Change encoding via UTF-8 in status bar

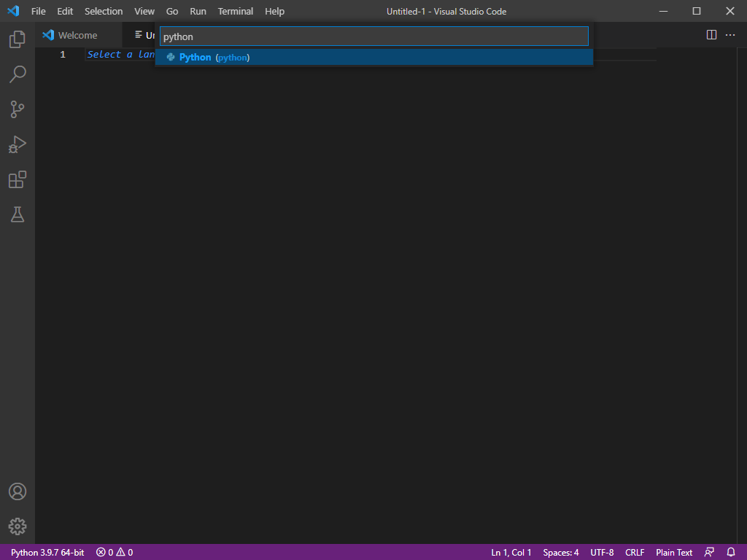pyautogui.click(x=602, y=553)
